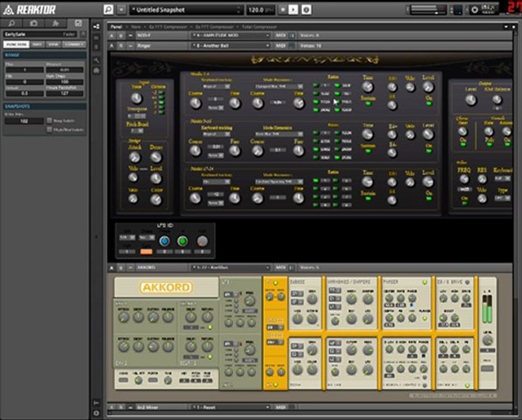Collapse the AKKORD instrument with minus button
The image size is (522, 420).
(130, 267)
